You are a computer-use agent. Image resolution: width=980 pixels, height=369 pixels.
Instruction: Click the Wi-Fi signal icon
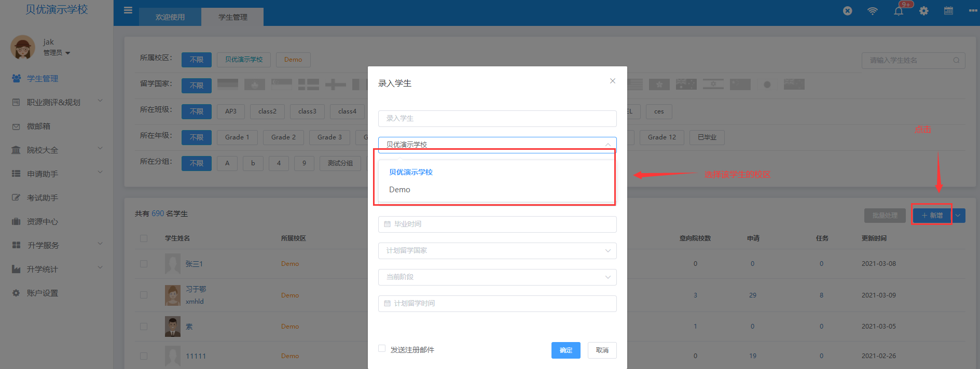[x=873, y=11]
